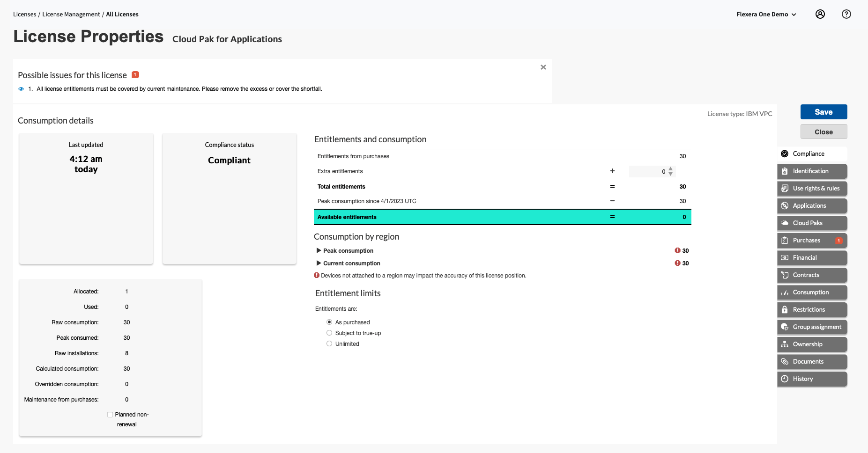Click the eye icon beside issue 1
Screen dimensions: 868x453
pyautogui.click(x=21, y=89)
